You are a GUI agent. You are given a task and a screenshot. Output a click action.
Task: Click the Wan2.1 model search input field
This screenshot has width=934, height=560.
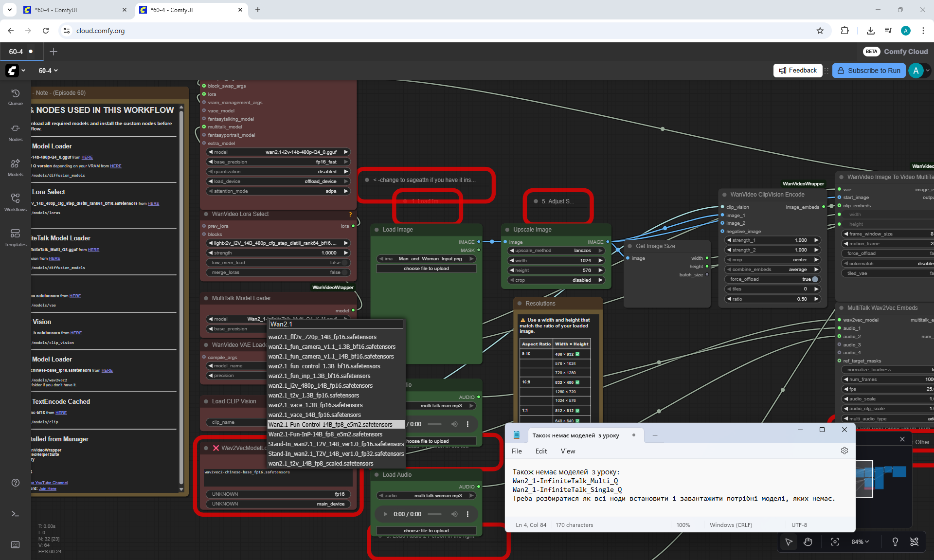pos(336,325)
